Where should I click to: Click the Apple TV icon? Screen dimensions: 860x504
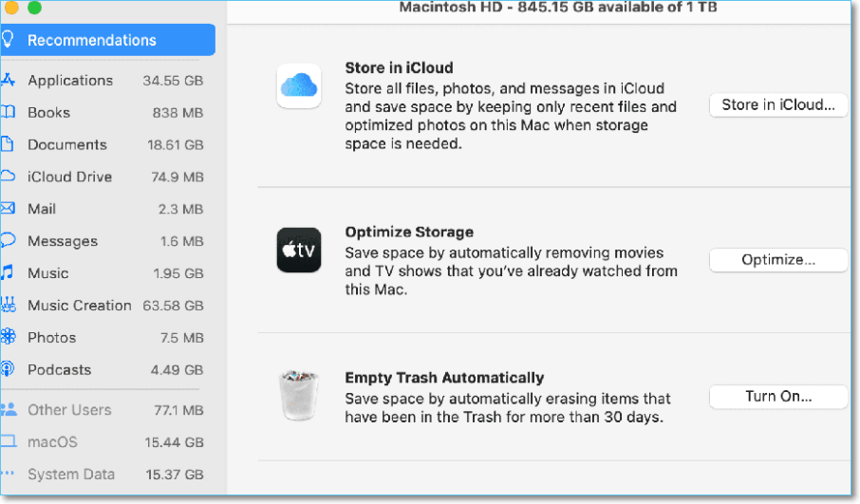299,251
